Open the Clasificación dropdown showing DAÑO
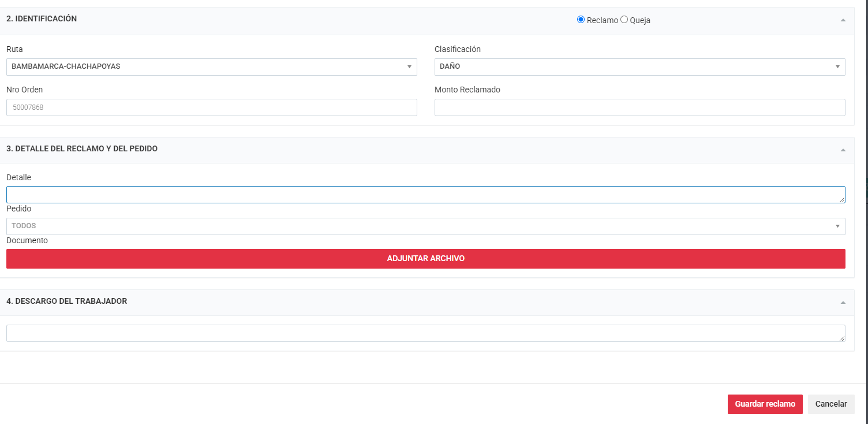 click(x=639, y=67)
